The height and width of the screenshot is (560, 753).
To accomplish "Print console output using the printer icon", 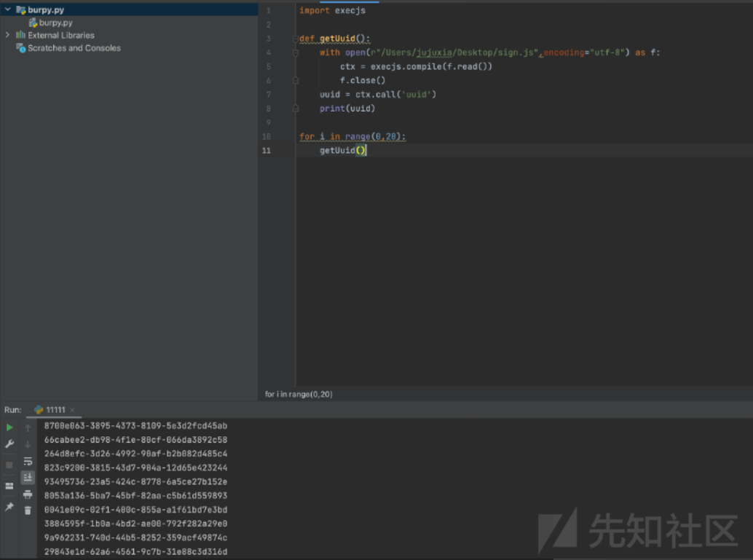I will tap(28, 494).
